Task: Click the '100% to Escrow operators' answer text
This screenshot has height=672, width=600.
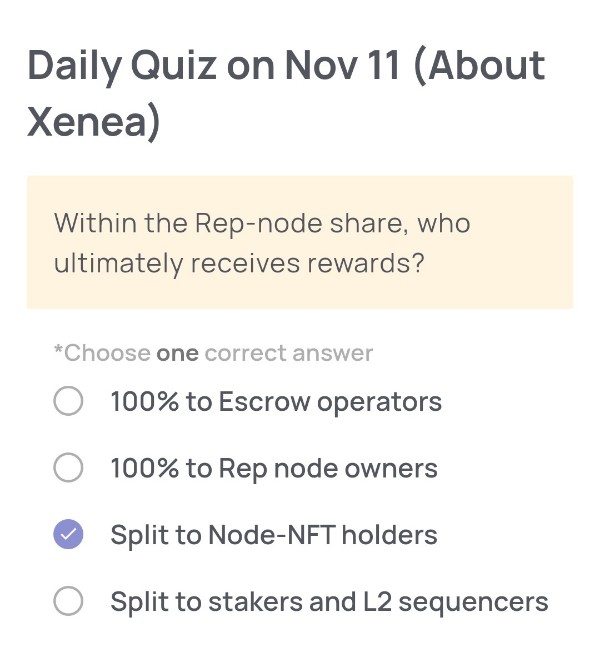Action: (275, 402)
